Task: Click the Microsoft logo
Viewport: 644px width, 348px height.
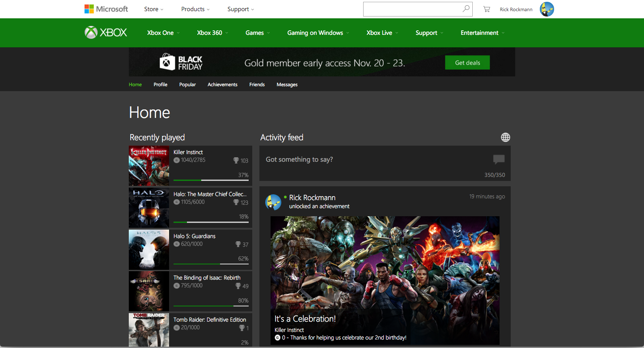Action: point(106,9)
